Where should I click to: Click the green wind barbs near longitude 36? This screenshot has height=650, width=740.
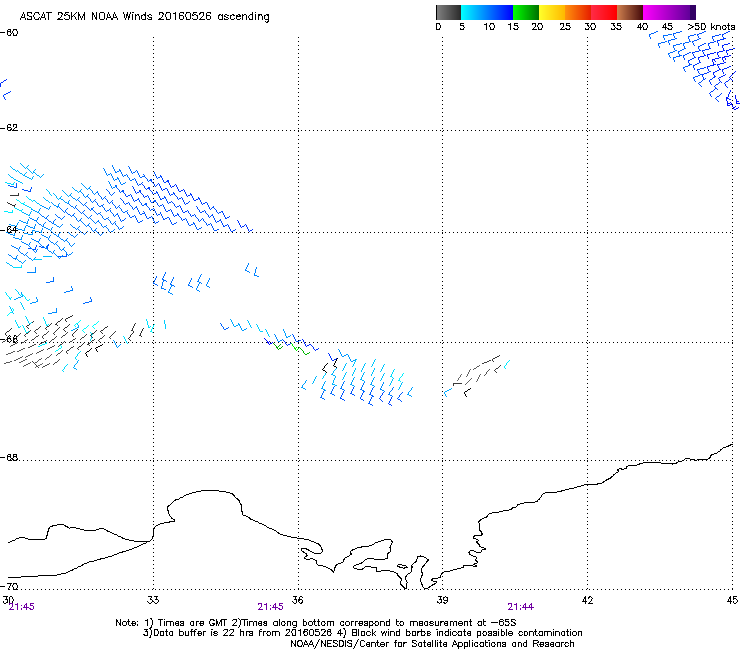point(292,348)
